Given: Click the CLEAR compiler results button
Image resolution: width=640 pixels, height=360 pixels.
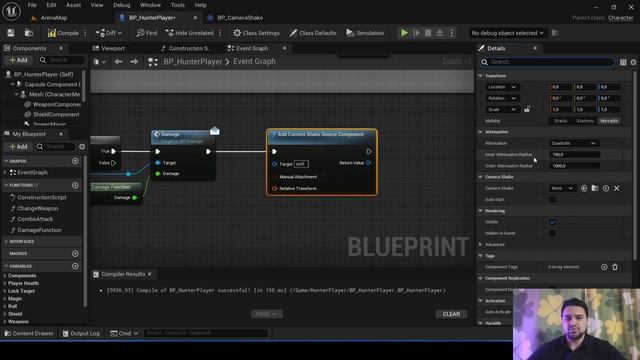Looking at the screenshot, I should (x=451, y=314).
